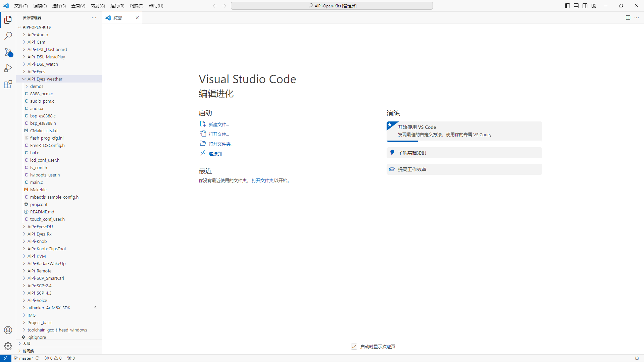The height and width of the screenshot is (362, 644).
Task: Collapse the AiPi-Eyes_weather folder
Action: (59, 79)
